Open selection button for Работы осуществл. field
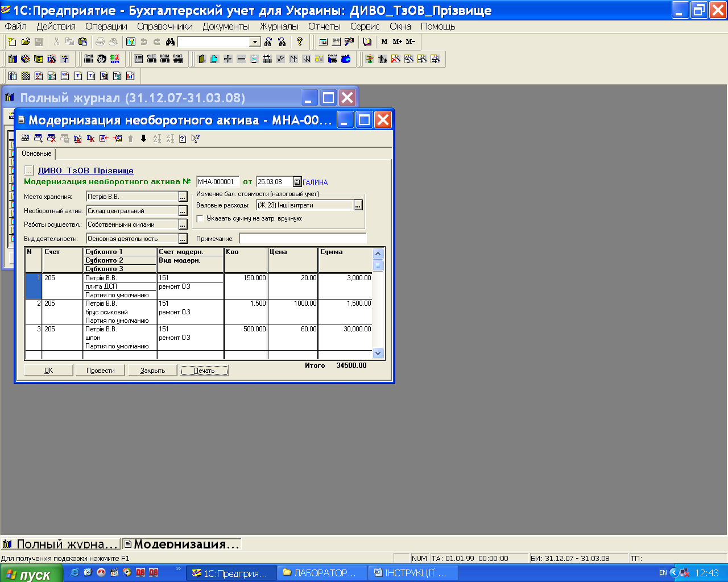728x582 pixels. [183, 225]
